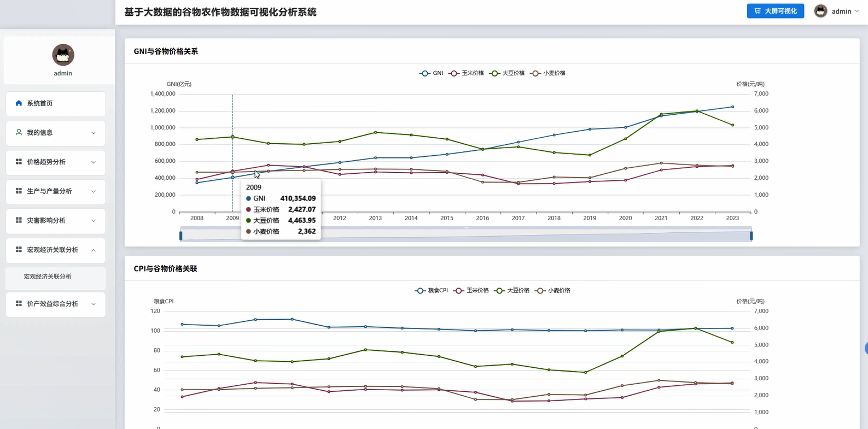The width and height of the screenshot is (868, 429).
Task: Click the admin name under sidebar avatar
Action: pos(63,73)
